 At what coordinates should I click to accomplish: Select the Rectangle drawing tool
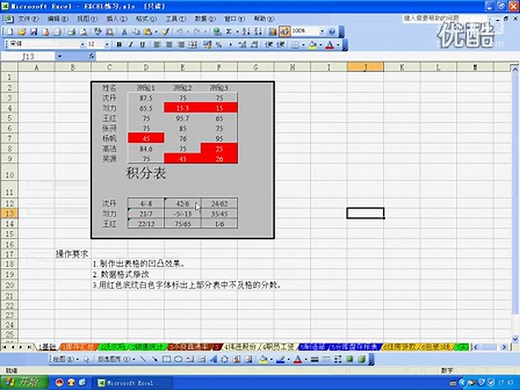click(167, 359)
